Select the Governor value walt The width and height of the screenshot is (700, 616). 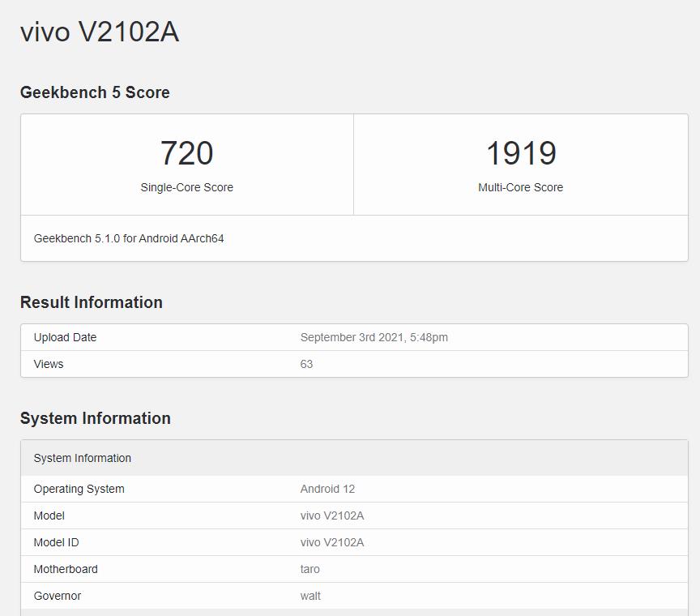coord(310,596)
